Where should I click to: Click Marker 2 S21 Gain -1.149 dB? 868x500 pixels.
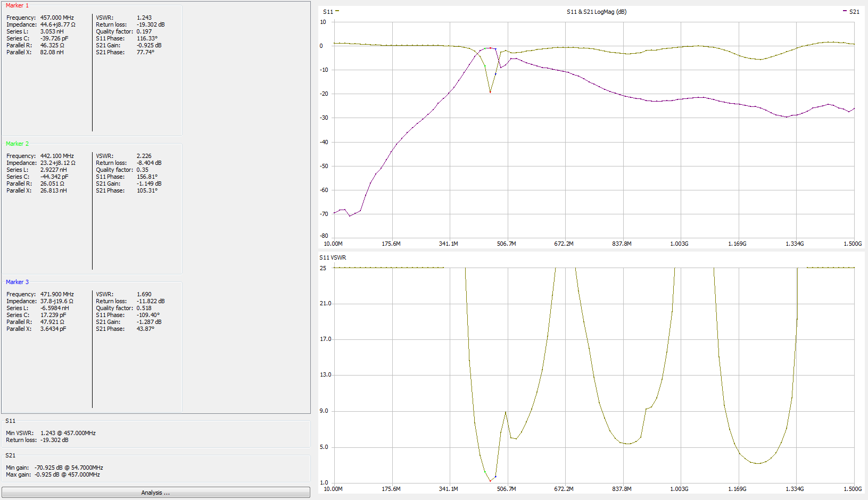[149, 184]
